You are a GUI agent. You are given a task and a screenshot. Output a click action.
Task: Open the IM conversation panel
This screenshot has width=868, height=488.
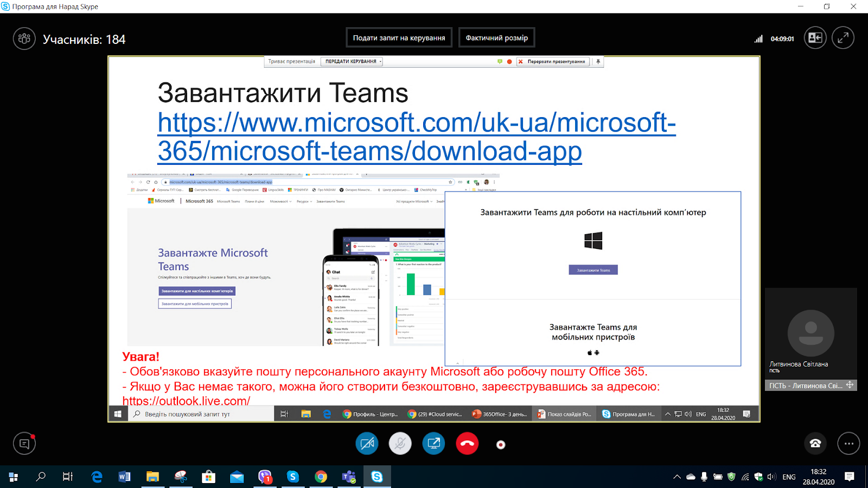pyautogui.click(x=24, y=444)
